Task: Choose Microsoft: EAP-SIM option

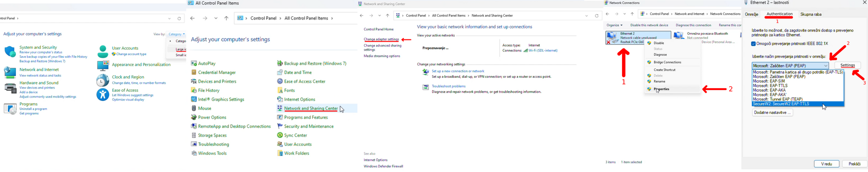Action: point(798,81)
